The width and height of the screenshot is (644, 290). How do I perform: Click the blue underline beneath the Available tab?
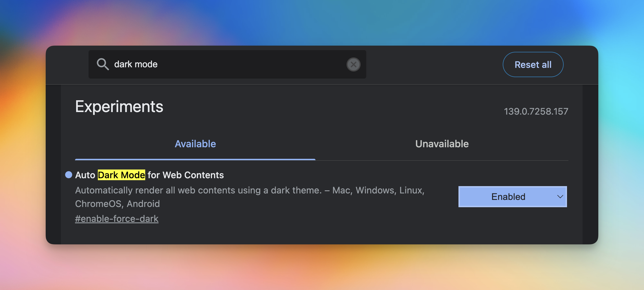(x=195, y=159)
